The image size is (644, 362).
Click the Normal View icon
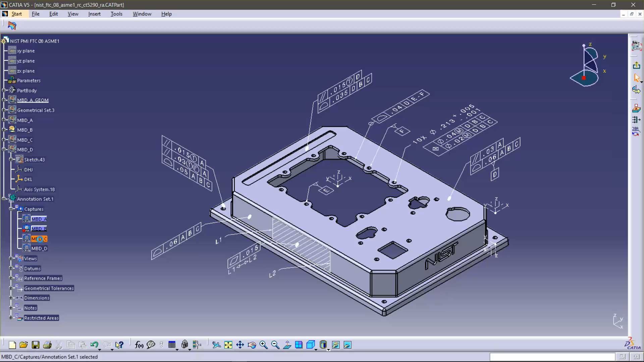287,345
